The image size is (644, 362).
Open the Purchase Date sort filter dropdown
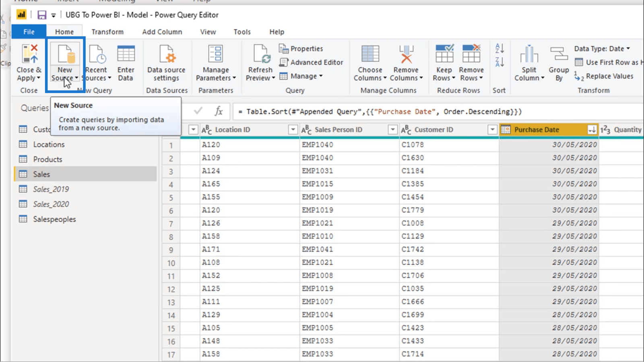[592, 130]
